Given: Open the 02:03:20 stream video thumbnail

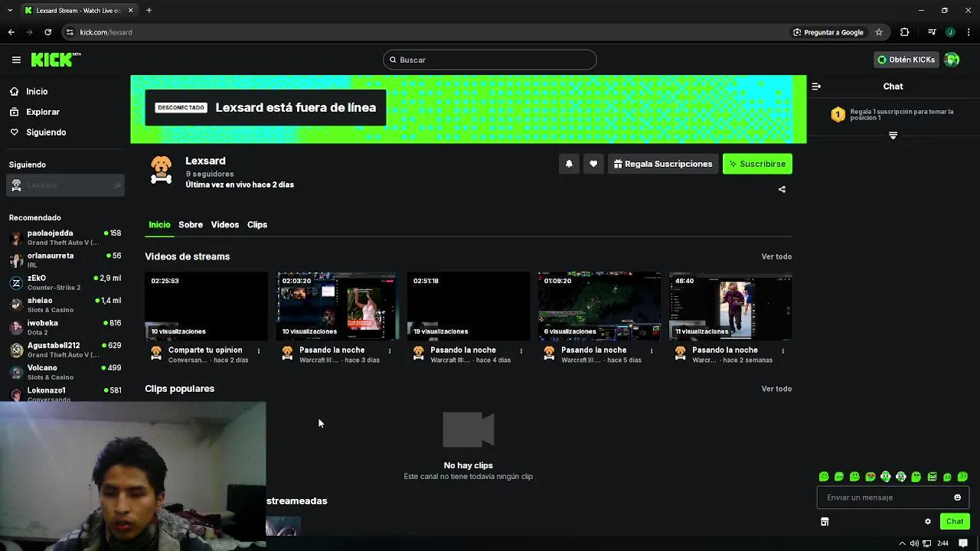Looking at the screenshot, I should coord(338,306).
